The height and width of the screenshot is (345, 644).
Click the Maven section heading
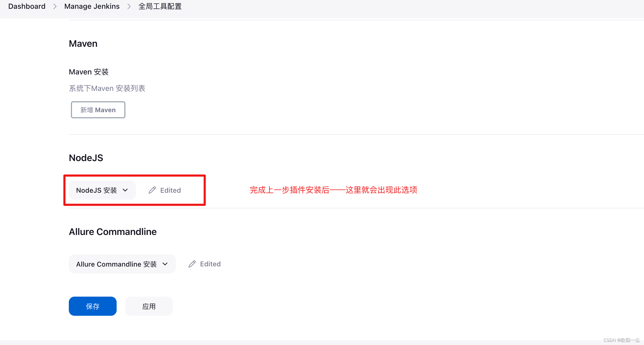[83, 44]
